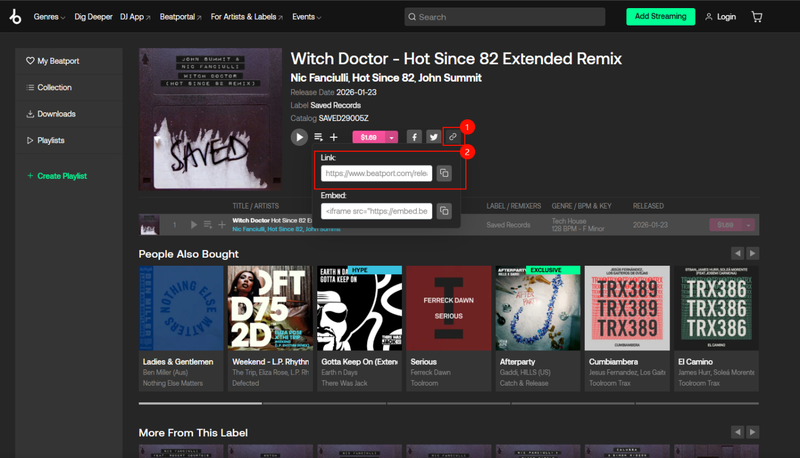Click next arrow of People Also Bought

point(753,253)
